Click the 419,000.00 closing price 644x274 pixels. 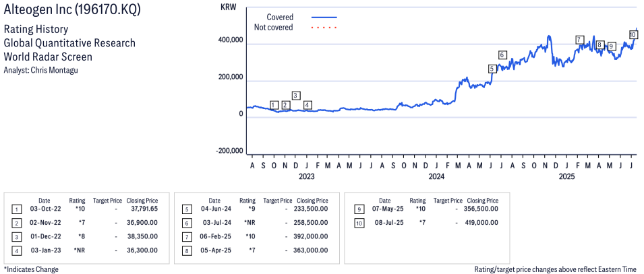[481, 223]
